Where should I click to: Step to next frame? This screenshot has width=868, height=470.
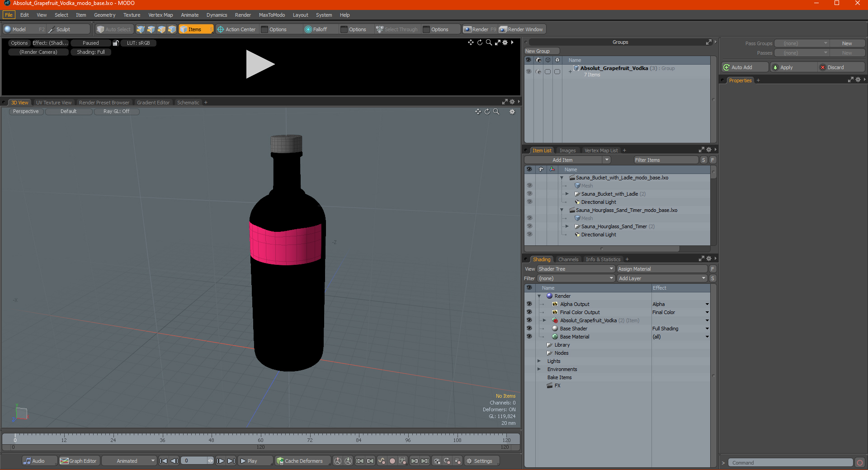coord(220,461)
